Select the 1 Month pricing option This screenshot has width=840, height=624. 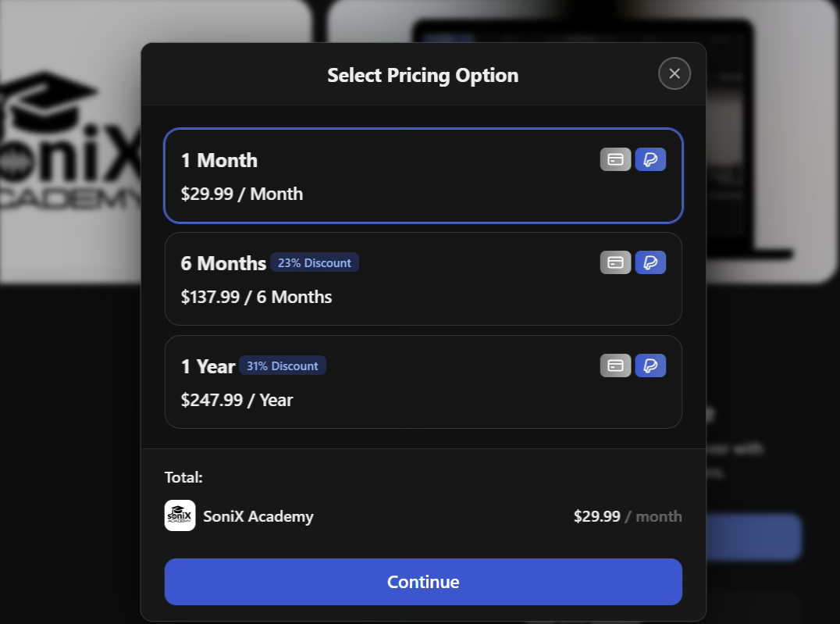[x=423, y=176]
